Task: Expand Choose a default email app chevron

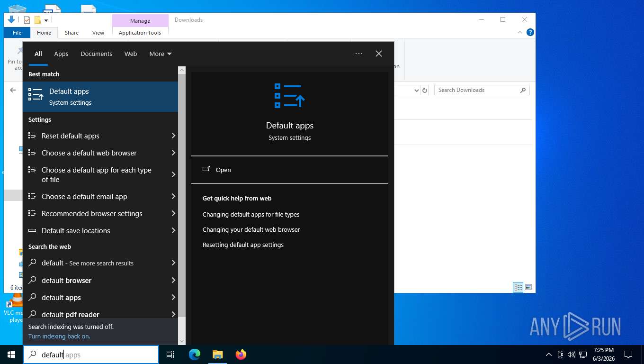Action: pyautogui.click(x=173, y=197)
